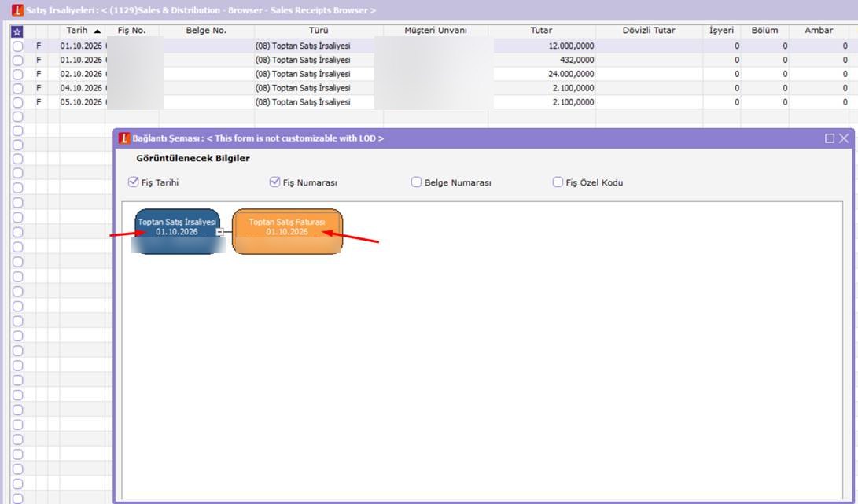Maximize the Bağlantı Şeması window

point(830,138)
